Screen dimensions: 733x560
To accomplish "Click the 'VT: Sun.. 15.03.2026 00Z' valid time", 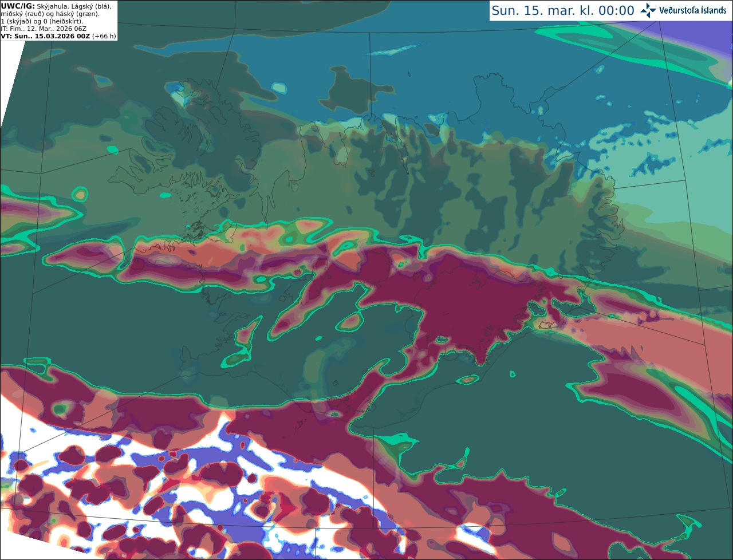I will [x=45, y=36].
